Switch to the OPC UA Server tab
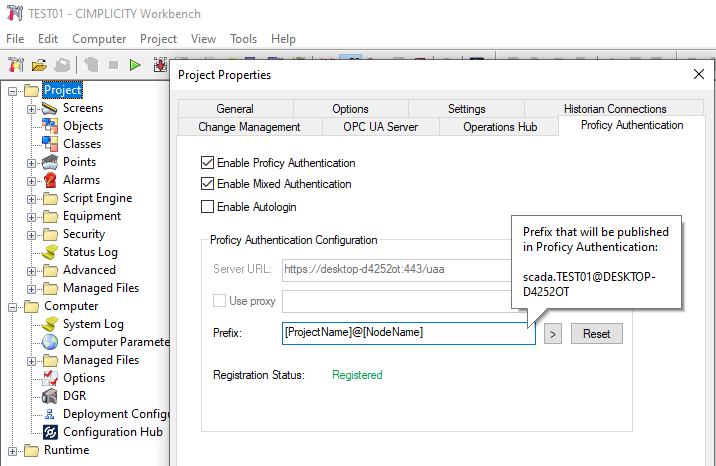This screenshot has height=466, width=716. 380,126
